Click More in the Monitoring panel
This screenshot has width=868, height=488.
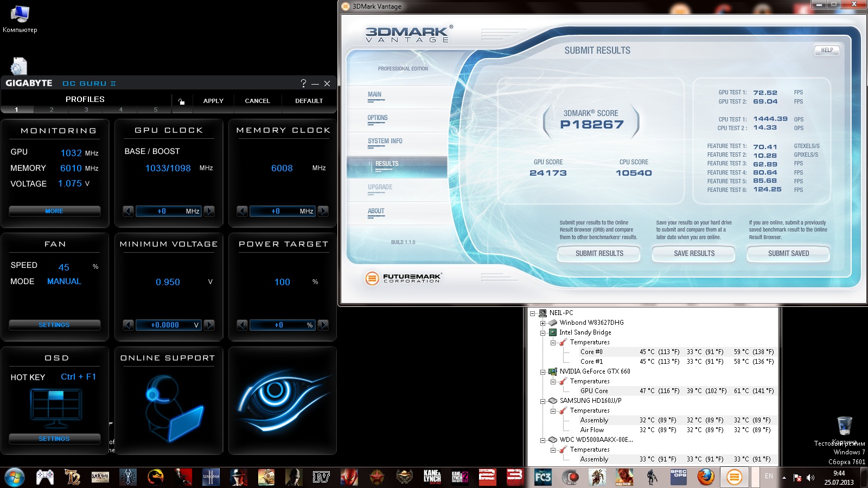(54, 211)
